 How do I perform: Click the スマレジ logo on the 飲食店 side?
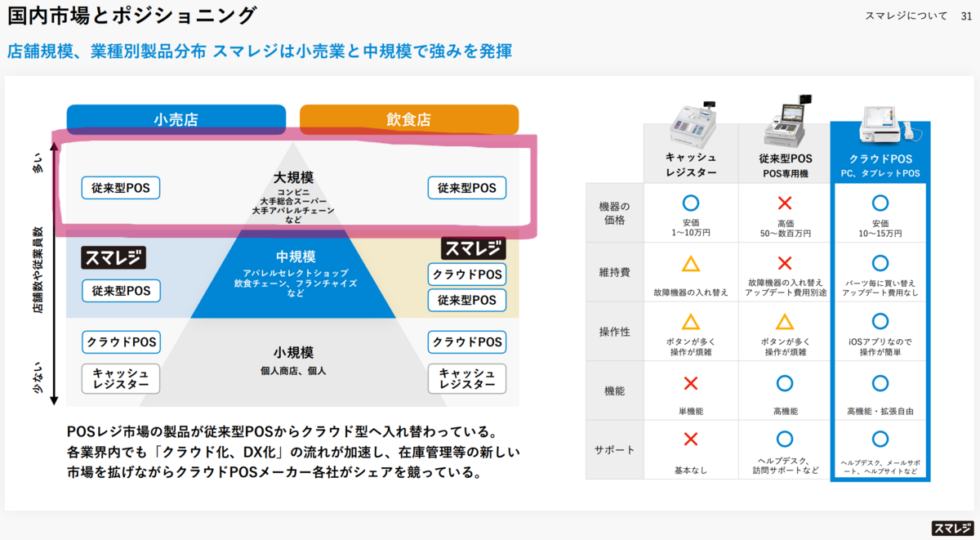point(474,248)
